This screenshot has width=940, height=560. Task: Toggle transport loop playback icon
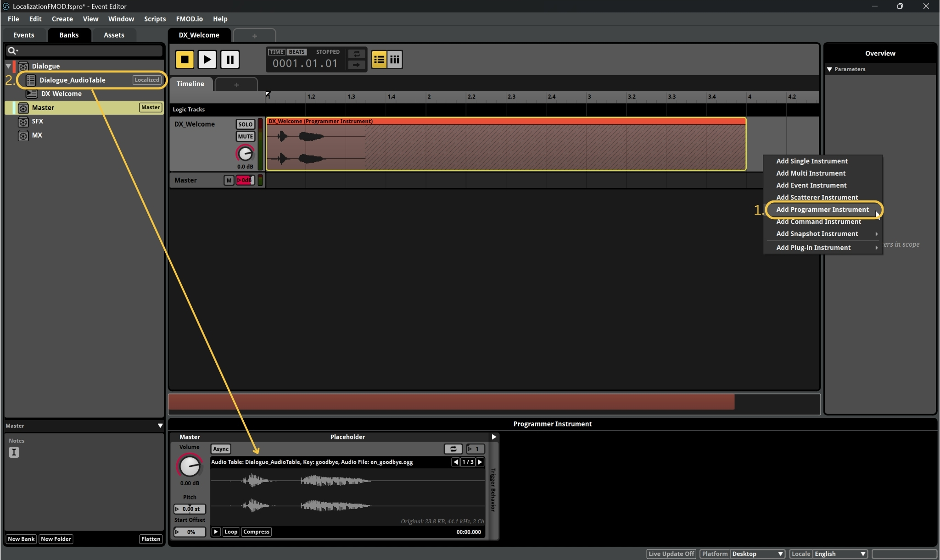(x=356, y=54)
